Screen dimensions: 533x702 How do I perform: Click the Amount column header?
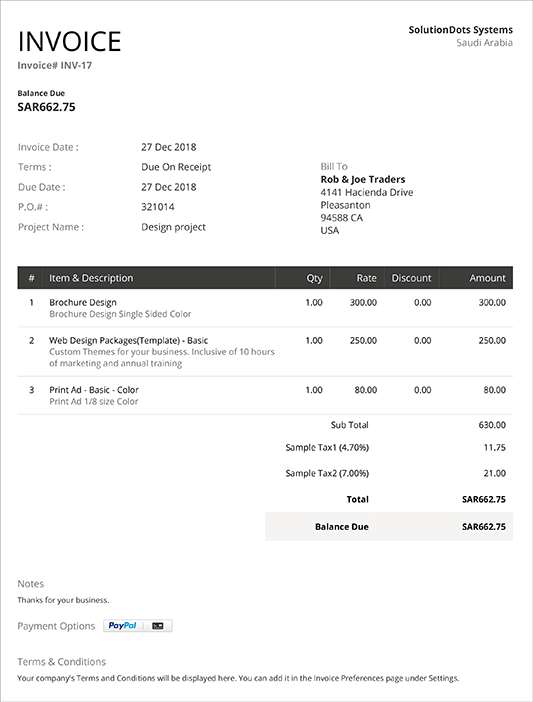[487, 278]
